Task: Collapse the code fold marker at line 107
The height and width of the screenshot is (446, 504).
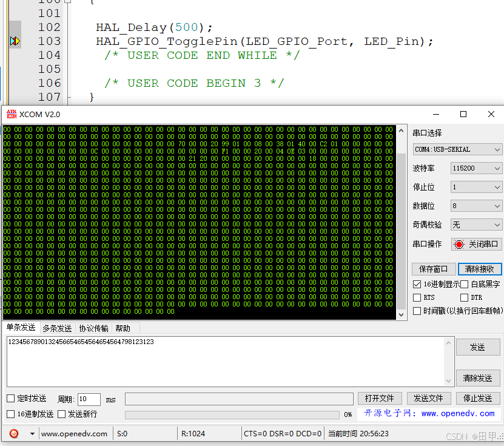Action: 69,97
